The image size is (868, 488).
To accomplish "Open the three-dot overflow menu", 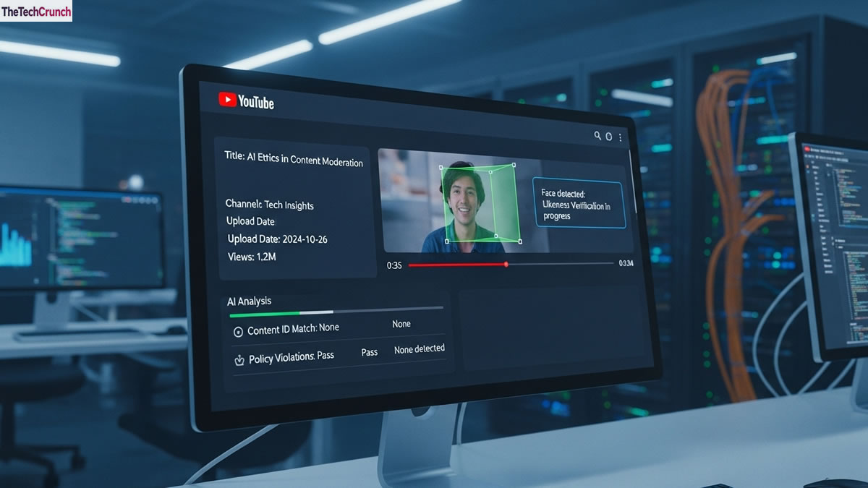I will (x=621, y=137).
